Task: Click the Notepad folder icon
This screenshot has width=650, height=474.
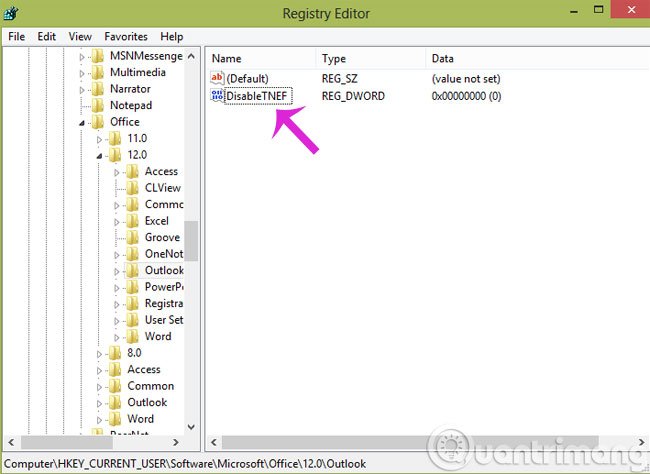Action: [x=97, y=105]
